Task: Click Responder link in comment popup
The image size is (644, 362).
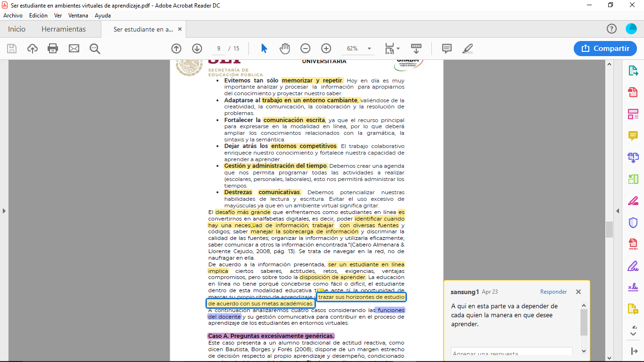Action: (553, 292)
